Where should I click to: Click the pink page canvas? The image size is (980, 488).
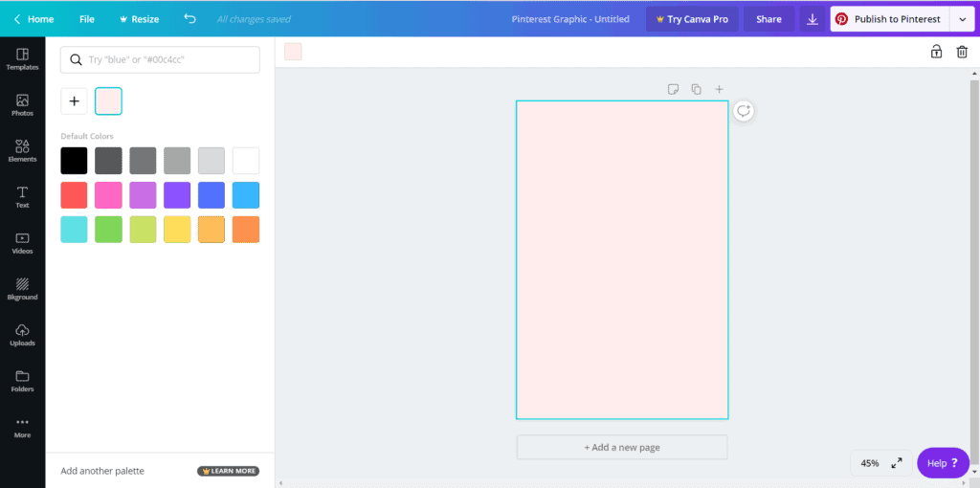tap(622, 260)
